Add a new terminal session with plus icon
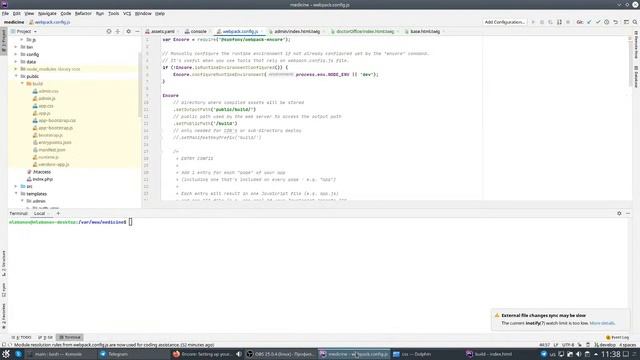Viewport: 640px width, 360px height. pyautogui.click(x=58, y=213)
